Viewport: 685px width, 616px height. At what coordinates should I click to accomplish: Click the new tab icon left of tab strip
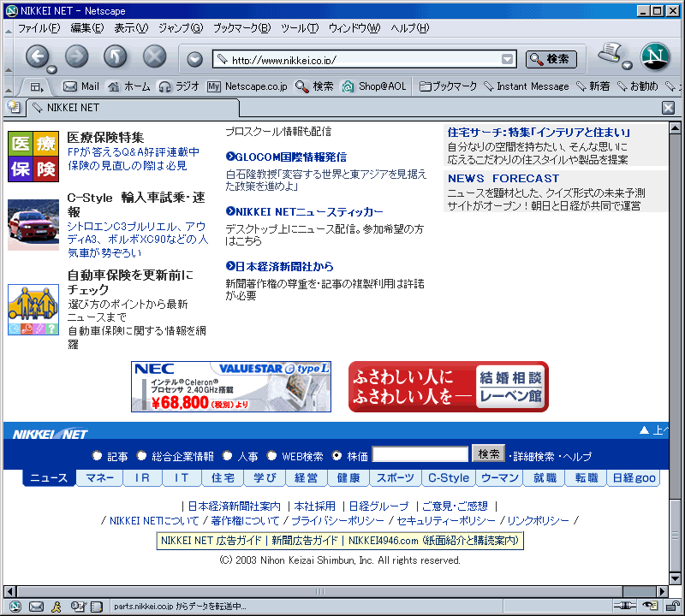pos(14,108)
